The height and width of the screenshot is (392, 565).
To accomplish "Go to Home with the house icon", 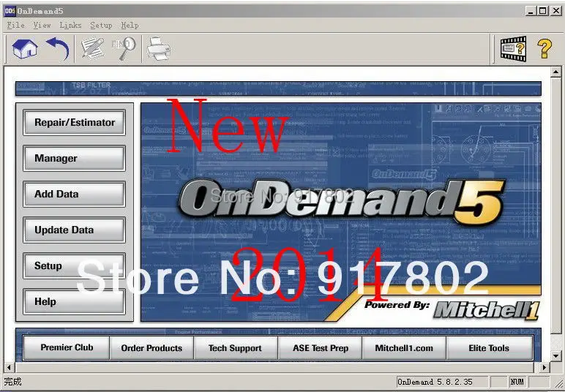I will click(x=24, y=48).
